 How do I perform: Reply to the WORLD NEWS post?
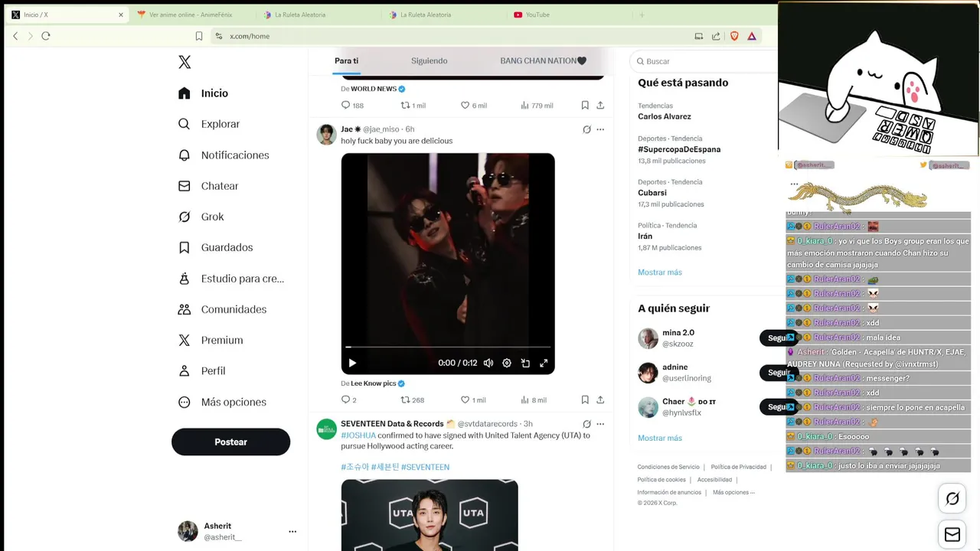tap(352, 105)
